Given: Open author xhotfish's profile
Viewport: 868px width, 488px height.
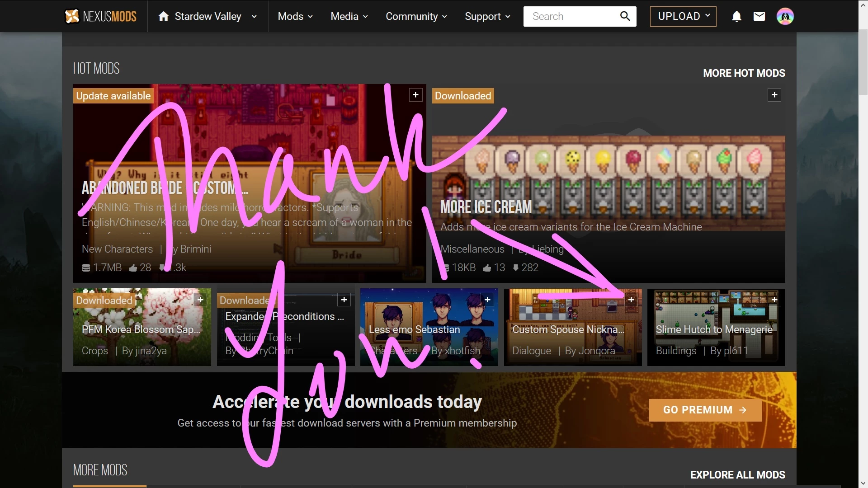Looking at the screenshot, I should 462,351.
